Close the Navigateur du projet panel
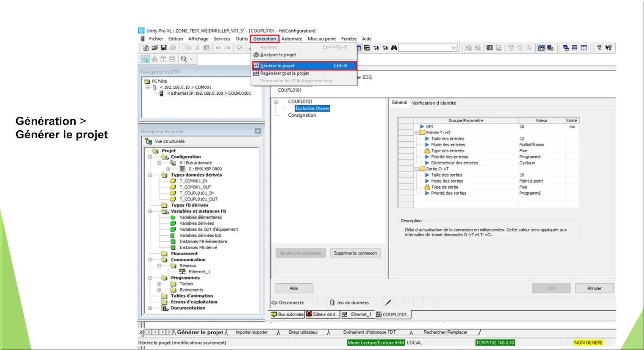644x350 pixels. tap(258, 131)
